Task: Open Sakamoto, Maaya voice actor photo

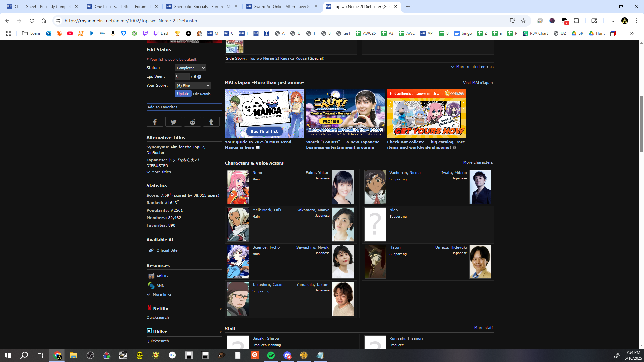Action: click(x=343, y=224)
